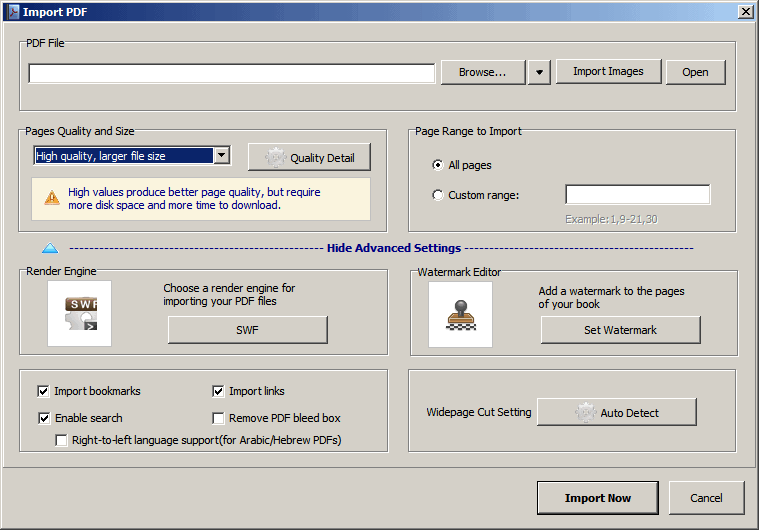Click the SWF render engine icon
The image size is (759, 530).
click(x=79, y=314)
